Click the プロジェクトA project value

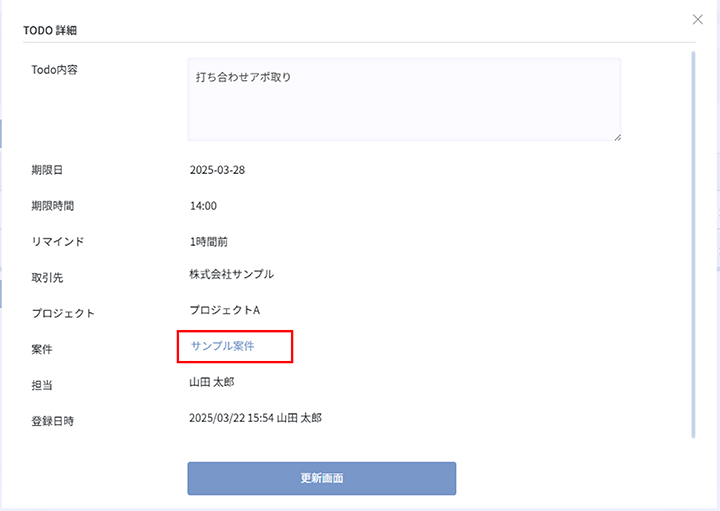(x=225, y=310)
